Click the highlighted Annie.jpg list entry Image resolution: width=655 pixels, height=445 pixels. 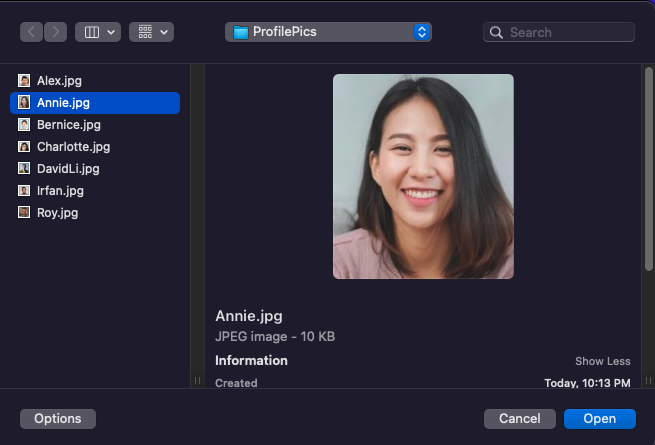point(95,102)
